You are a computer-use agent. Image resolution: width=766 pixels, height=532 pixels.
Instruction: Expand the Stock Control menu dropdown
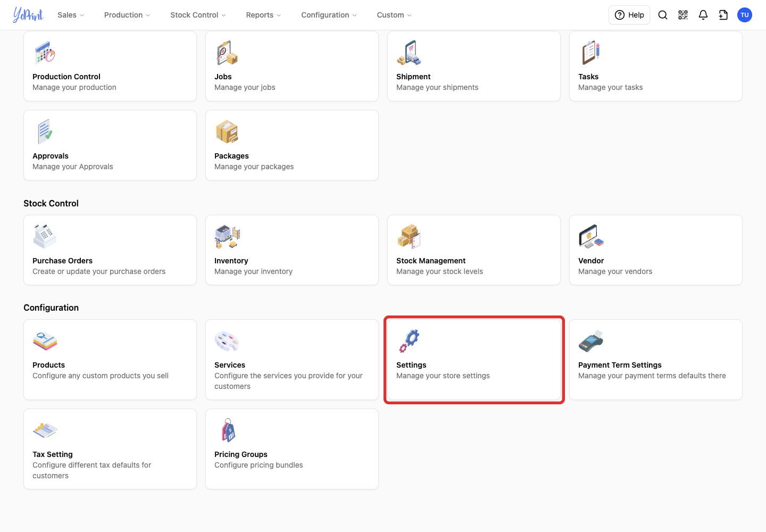click(x=198, y=15)
